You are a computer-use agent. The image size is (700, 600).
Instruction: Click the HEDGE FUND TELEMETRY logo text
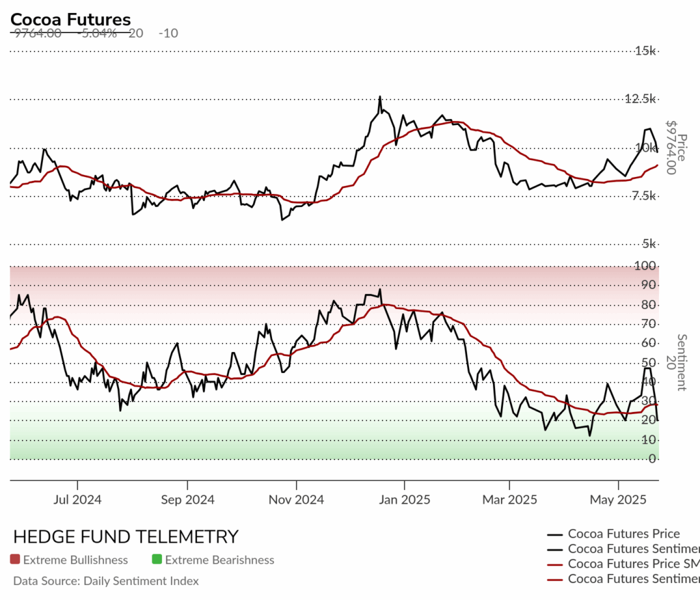pyautogui.click(x=126, y=536)
